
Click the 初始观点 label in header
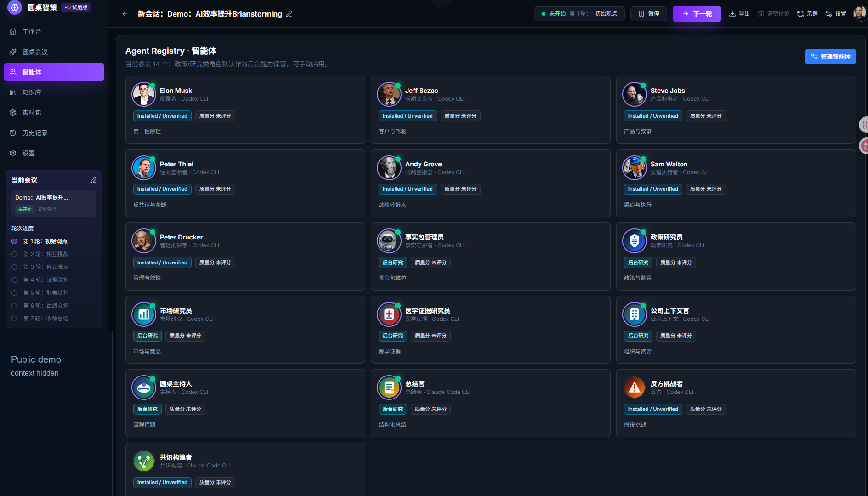coord(606,14)
